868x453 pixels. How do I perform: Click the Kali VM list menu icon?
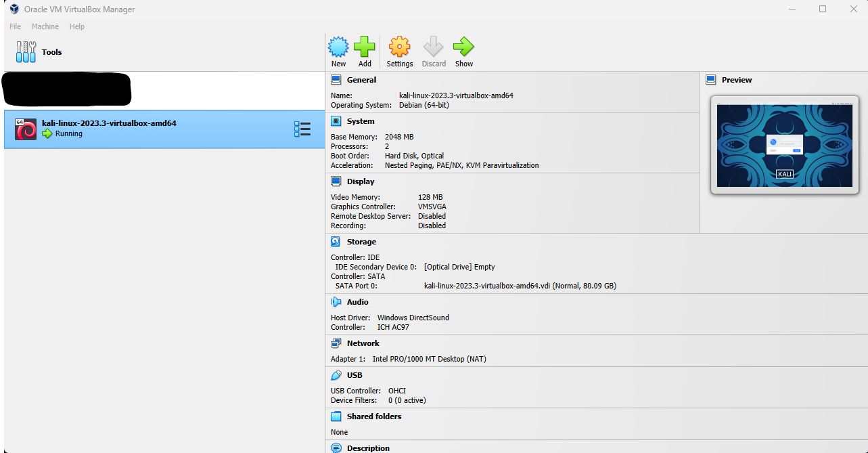[302, 129]
